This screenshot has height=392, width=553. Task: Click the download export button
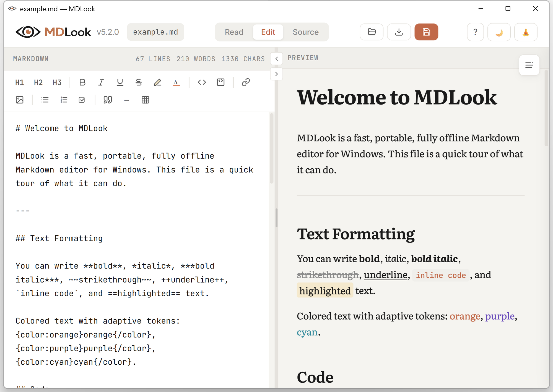[x=399, y=32]
